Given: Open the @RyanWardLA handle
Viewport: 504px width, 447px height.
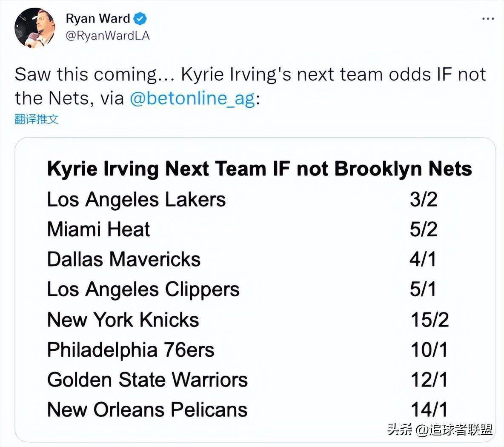Looking at the screenshot, I should (108, 35).
